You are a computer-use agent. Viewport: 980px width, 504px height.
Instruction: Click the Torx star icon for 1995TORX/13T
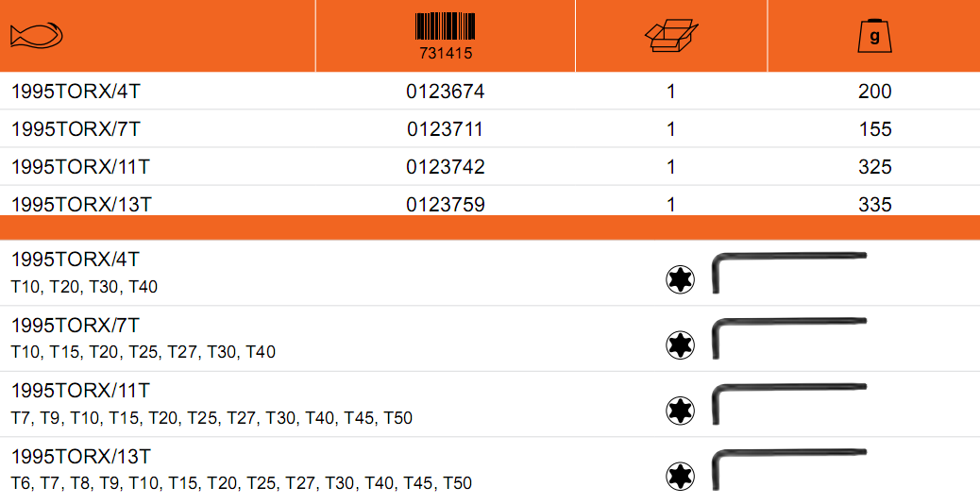(680, 476)
